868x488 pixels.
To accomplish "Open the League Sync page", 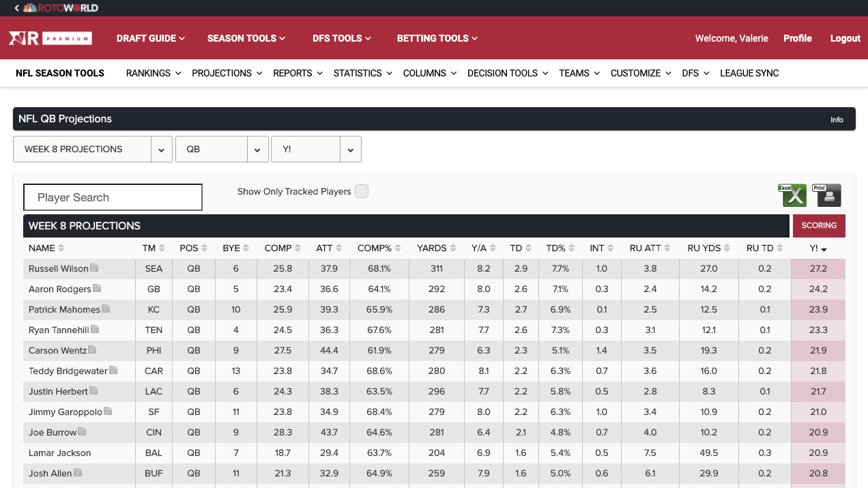I will pos(749,73).
